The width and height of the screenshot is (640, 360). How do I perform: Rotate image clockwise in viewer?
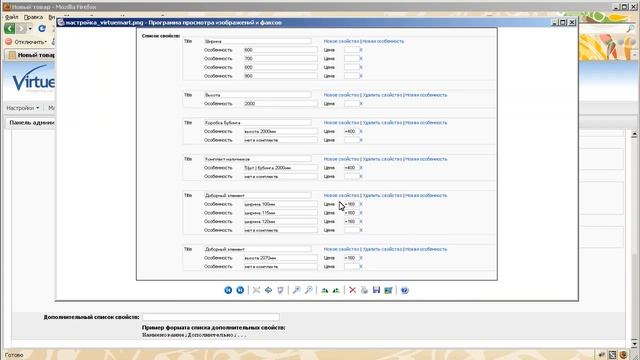pos(324,290)
